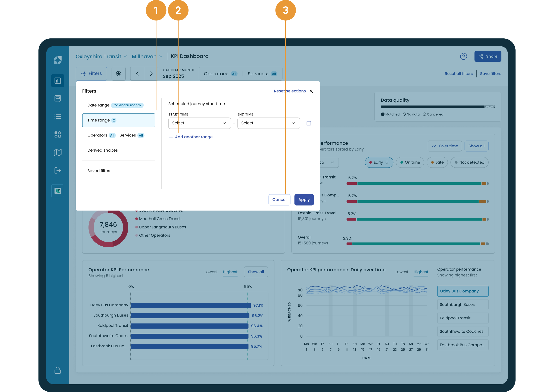The width and height of the screenshot is (554, 392).
Task: Click Save filters link
Action: [491, 74]
